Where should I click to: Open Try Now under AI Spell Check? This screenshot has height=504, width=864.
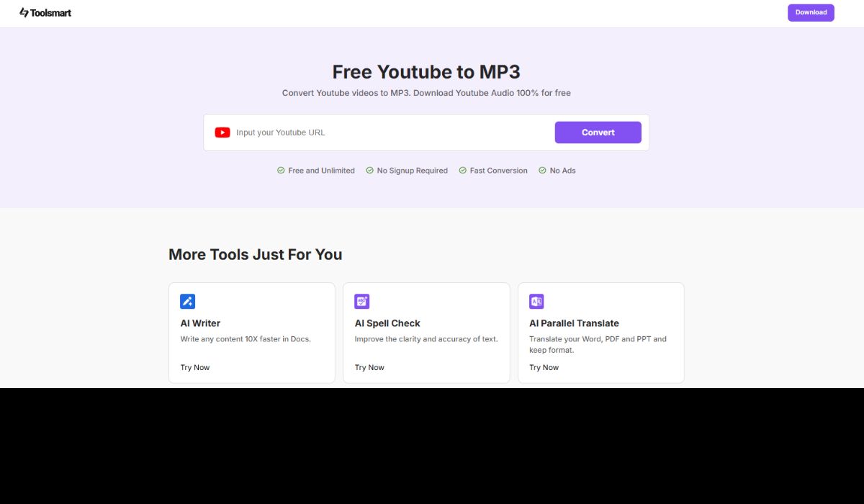click(x=369, y=367)
